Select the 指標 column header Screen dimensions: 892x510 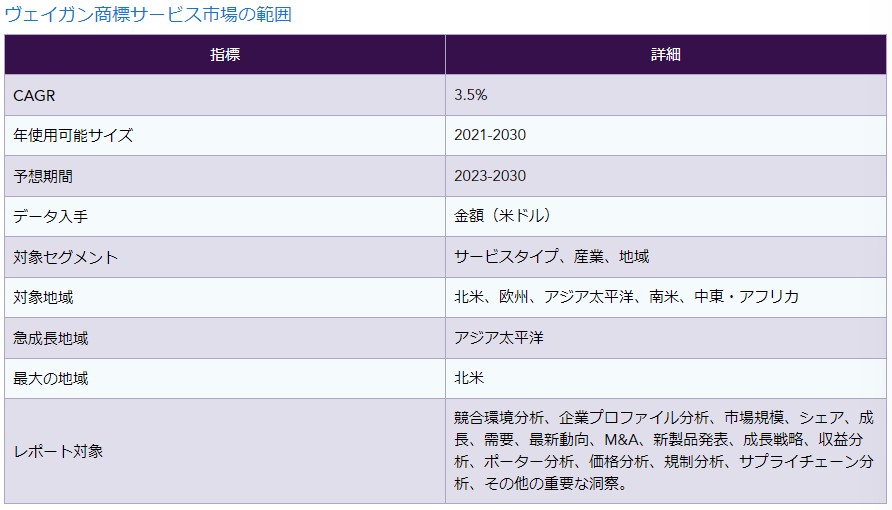(225, 55)
